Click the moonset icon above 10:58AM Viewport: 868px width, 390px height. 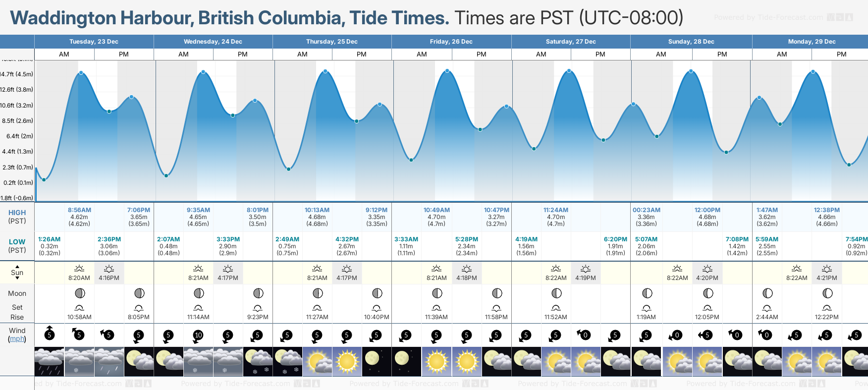79,308
